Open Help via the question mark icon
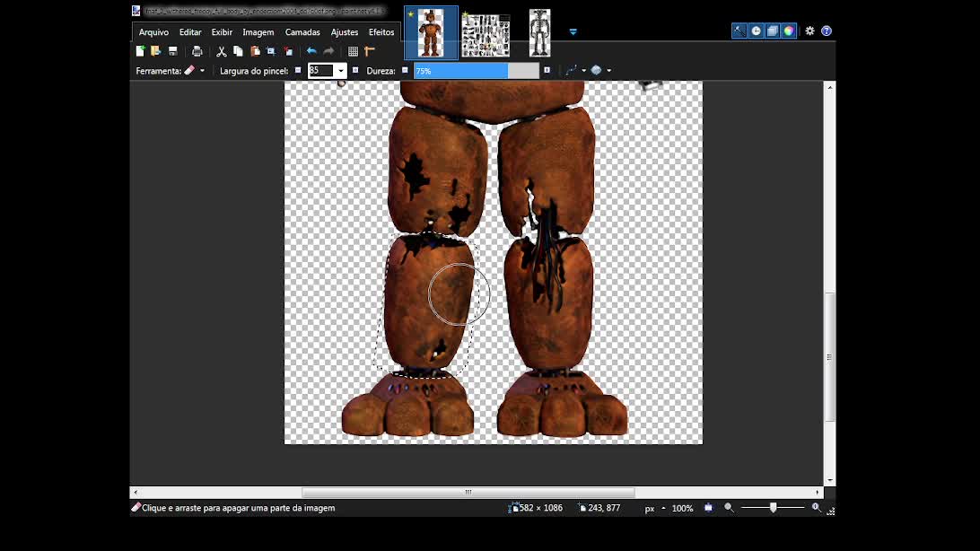Screen dimensions: 980x551 tap(827, 31)
